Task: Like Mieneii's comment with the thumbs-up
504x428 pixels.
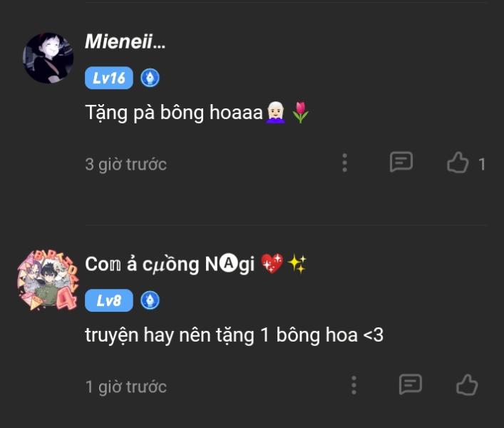Action: 458,163
